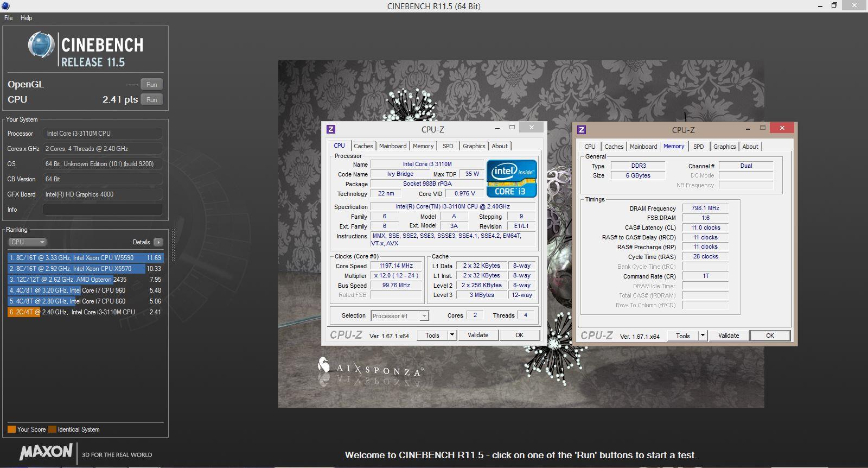Screen dimensions: 868x468
Task: Restore down the Cinebench window
Action: [834, 5]
